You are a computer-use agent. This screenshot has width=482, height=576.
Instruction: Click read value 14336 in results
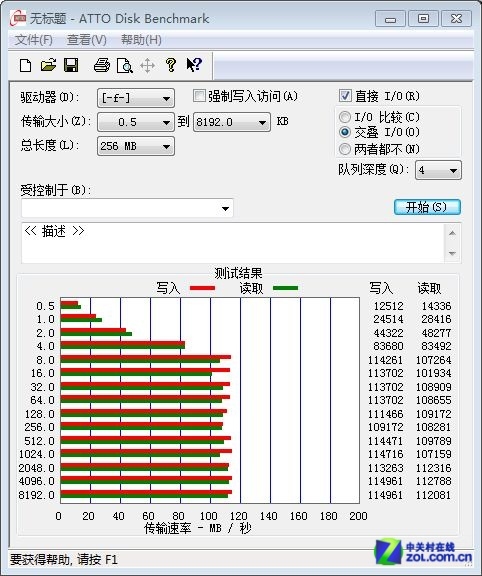436,306
